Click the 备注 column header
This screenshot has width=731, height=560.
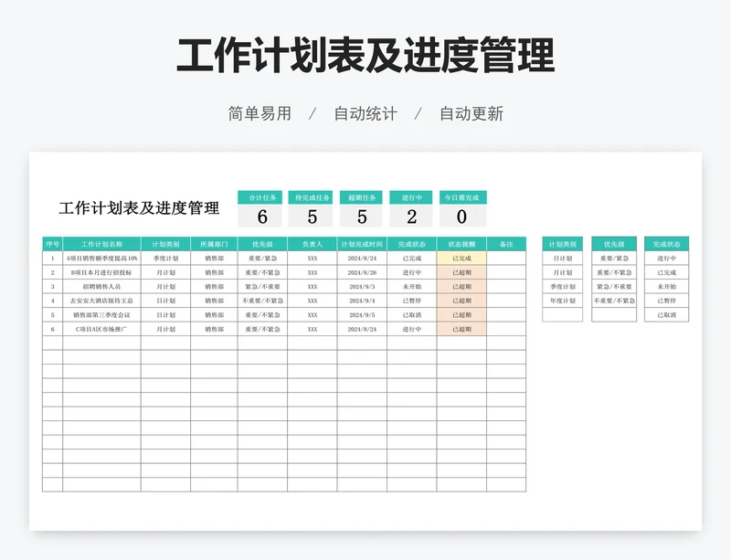coord(506,244)
